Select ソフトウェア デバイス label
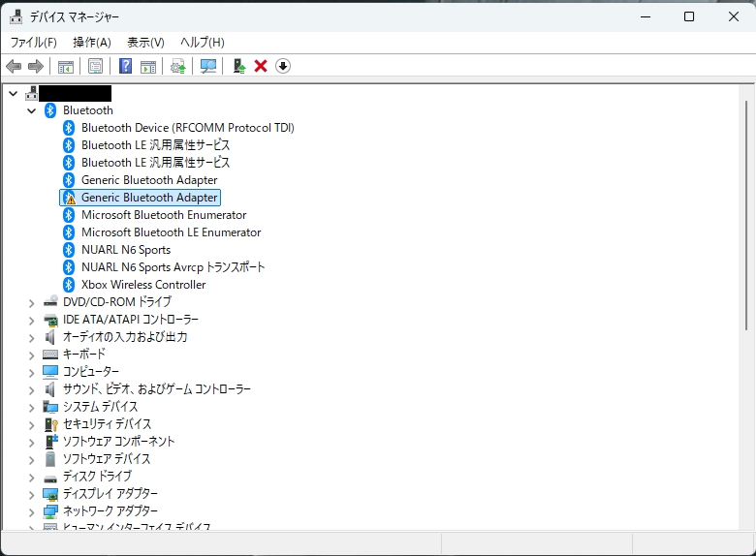Image resolution: width=756 pixels, height=556 pixels. pyautogui.click(x=107, y=459)
